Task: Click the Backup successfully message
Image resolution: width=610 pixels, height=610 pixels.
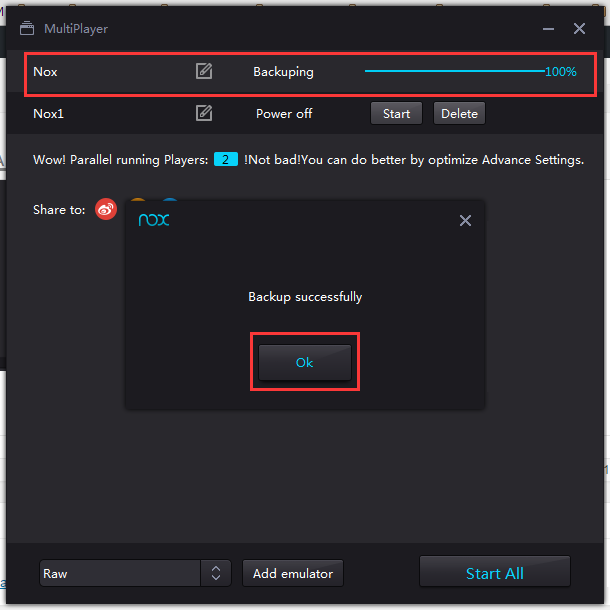Action: [305, 297]
